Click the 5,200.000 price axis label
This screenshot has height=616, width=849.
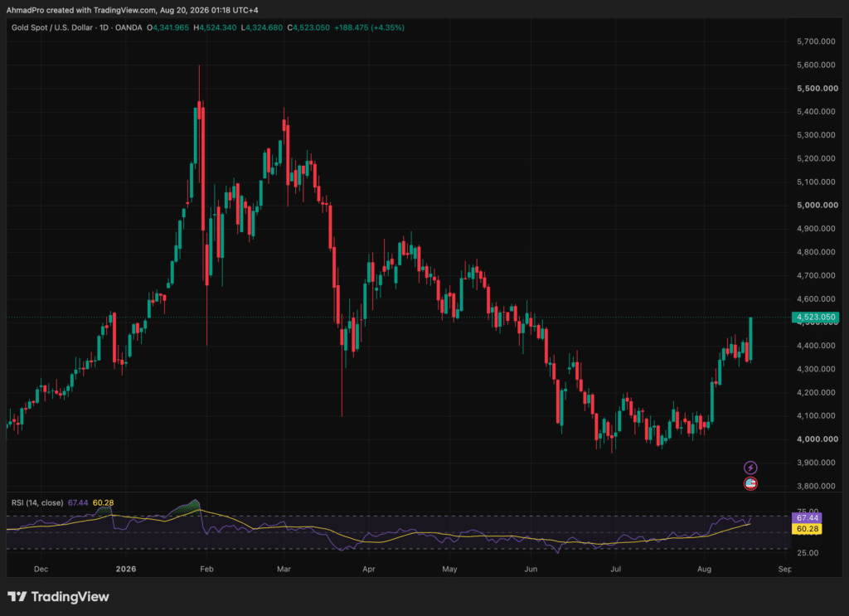(816, 158)
